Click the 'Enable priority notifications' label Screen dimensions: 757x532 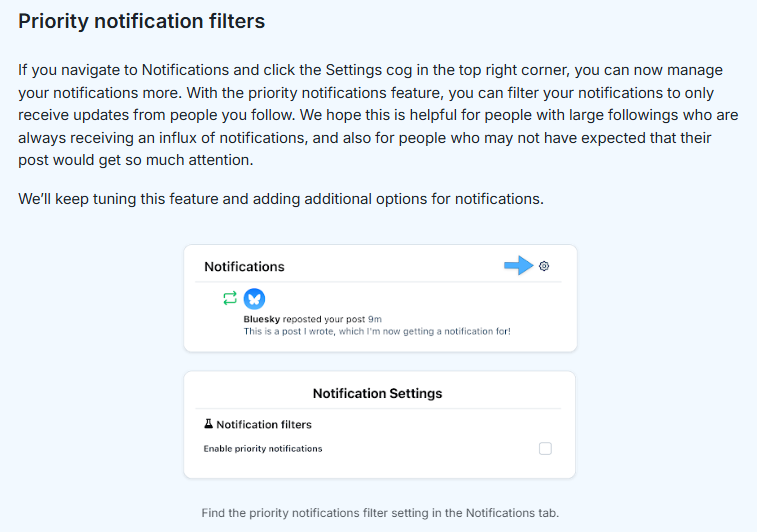tap(263, 449)
